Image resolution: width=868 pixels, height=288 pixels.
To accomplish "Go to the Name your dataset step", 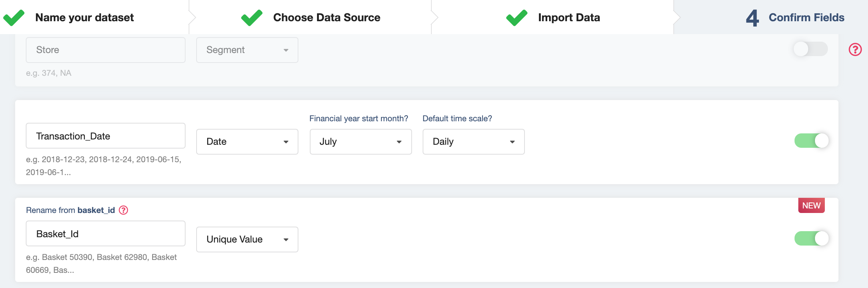I will point(84,18).
